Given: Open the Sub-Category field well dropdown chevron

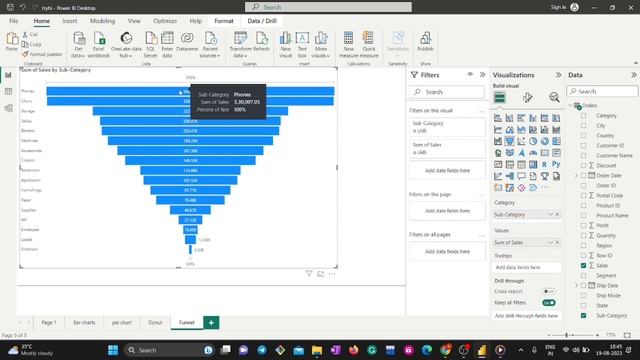Looking at the screenshot, I should tap(550, 215).
